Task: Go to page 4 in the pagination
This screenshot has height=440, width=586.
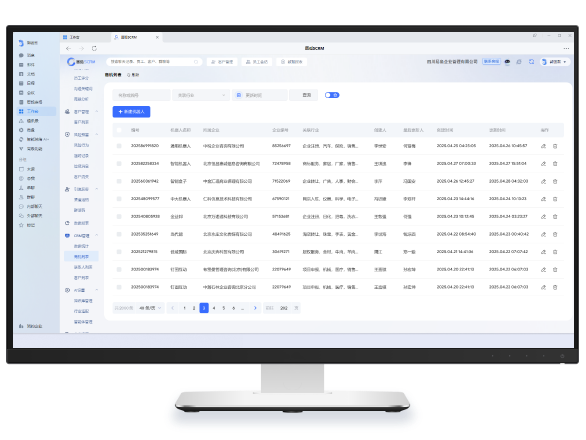Action: [x=214, y=308]
